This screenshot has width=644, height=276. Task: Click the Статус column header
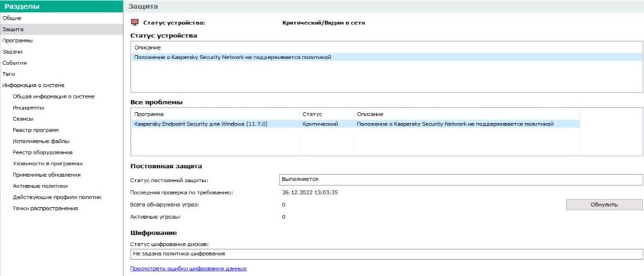pos(312,113)
